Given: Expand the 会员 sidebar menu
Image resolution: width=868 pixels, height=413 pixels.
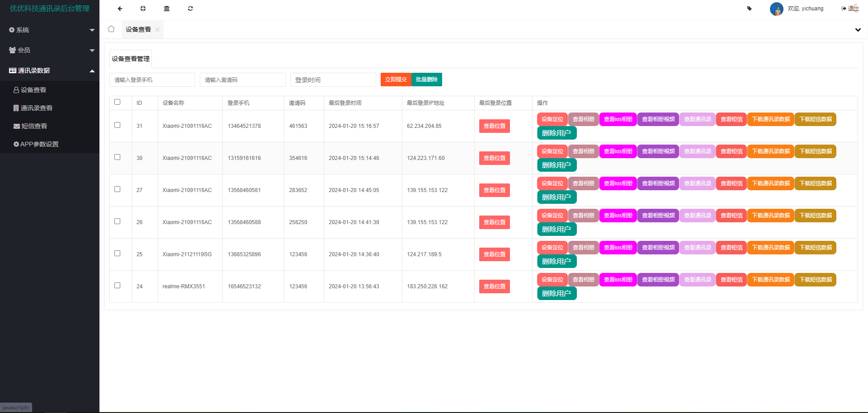Looking at the screenshot, I should click(50, 50).
